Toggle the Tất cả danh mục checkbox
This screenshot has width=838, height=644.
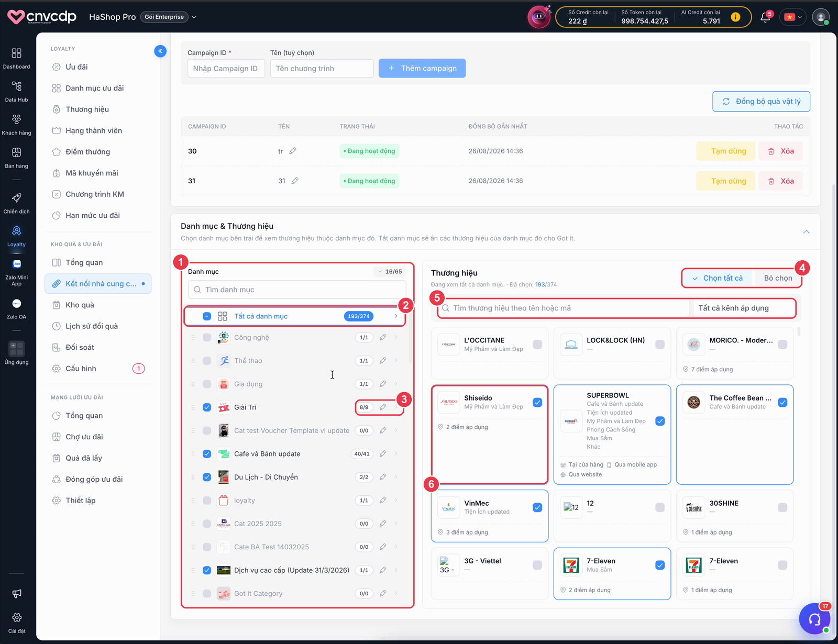click(207, 316)
